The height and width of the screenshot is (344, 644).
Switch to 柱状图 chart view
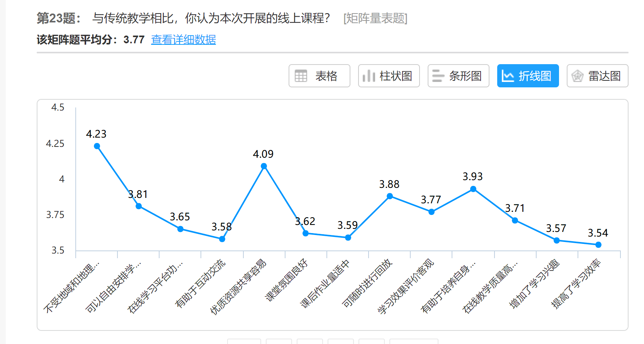(389, 76)
